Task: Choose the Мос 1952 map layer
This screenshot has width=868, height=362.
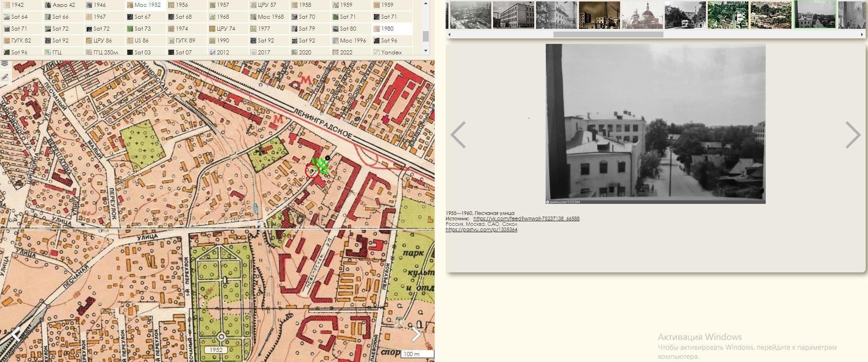Action: click(x=147, y=5)
